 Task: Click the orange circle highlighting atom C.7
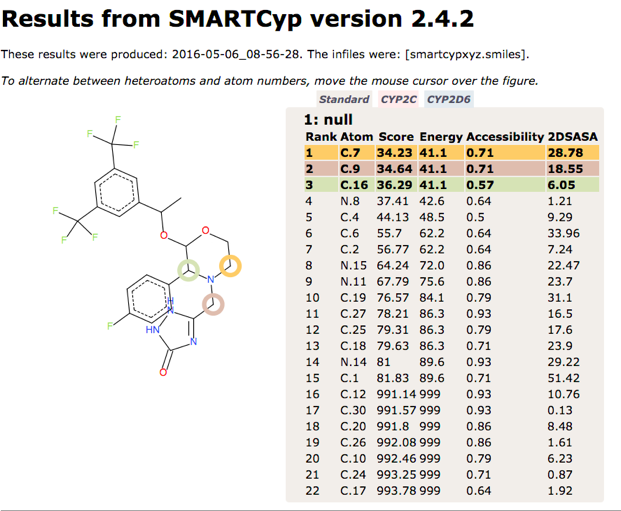coord(230,265)
